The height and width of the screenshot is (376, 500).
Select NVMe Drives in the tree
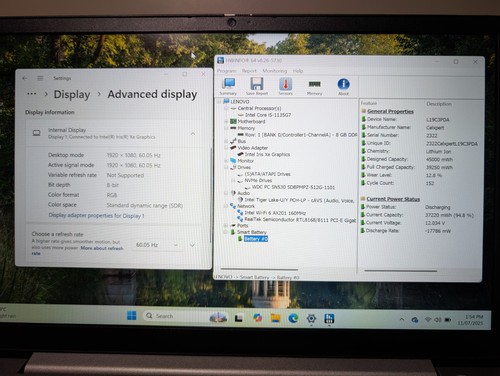pyautogui.click(x=258, y=180)
